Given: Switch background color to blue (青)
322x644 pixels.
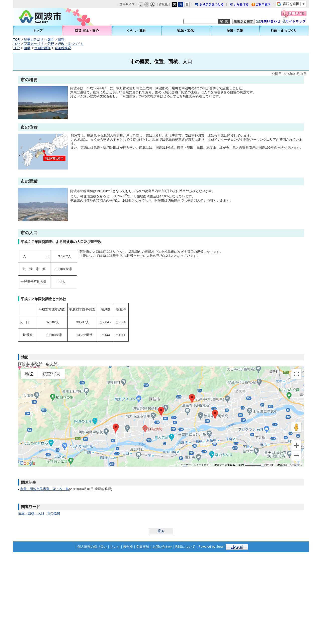Looking at the screenshot, I should (181, 5).
